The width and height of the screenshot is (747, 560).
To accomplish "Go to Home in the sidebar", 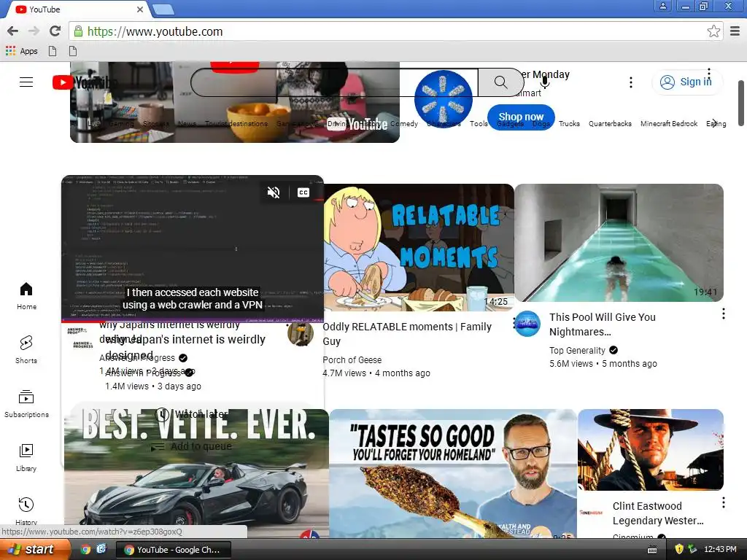I will [x=26, y=296].
